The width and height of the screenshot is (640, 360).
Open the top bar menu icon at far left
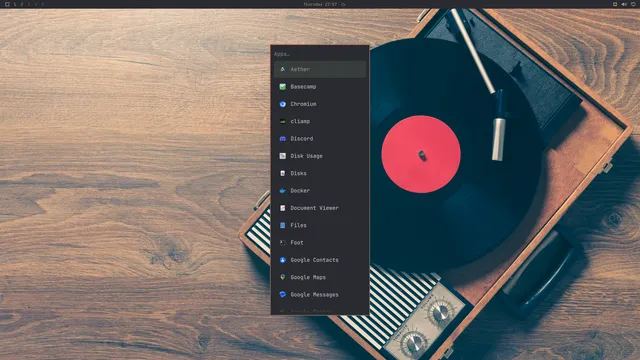7,4
